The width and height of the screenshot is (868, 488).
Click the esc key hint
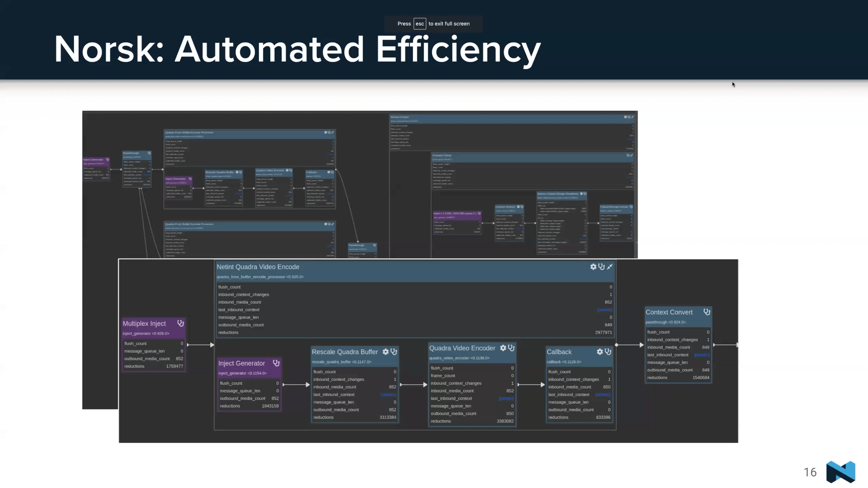420,24
